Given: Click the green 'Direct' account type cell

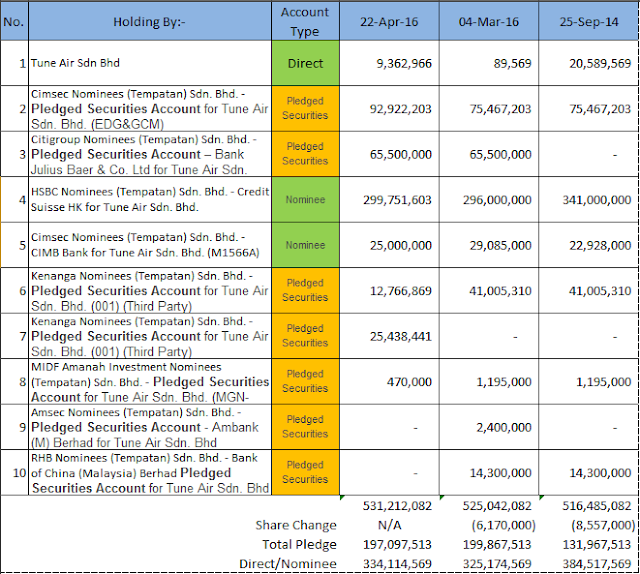Looking at the screenshot, I should (305, 63).
